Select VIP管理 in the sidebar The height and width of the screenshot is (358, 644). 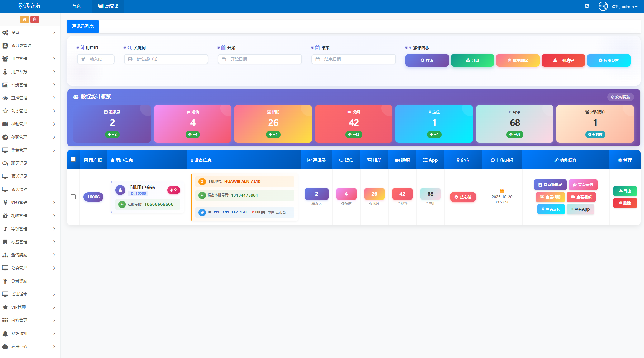18,307
